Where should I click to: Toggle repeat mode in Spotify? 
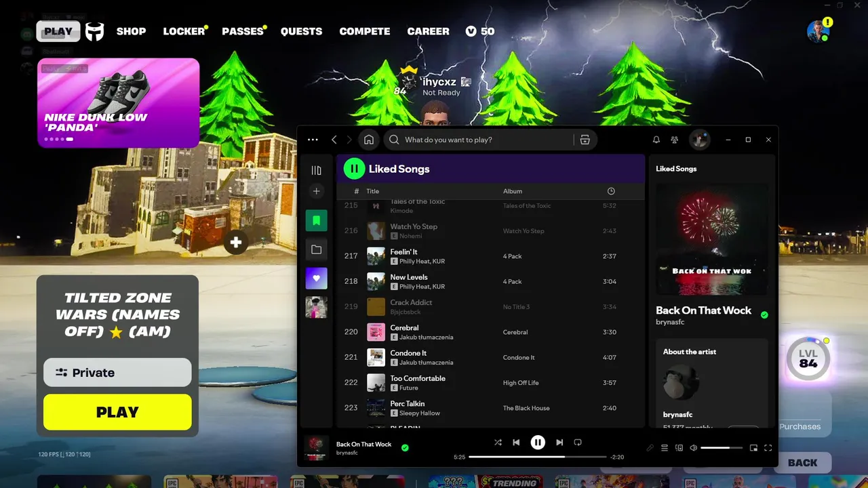578,443
